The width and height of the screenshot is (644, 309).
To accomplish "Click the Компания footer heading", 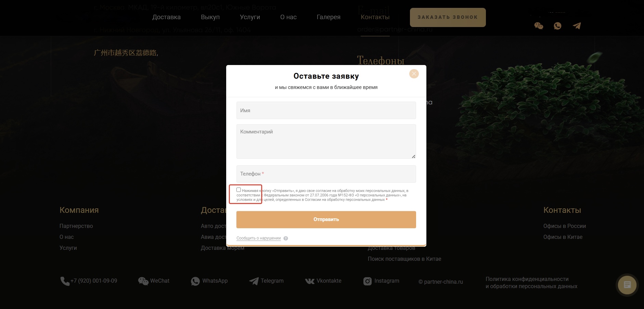I will [79, 210].
